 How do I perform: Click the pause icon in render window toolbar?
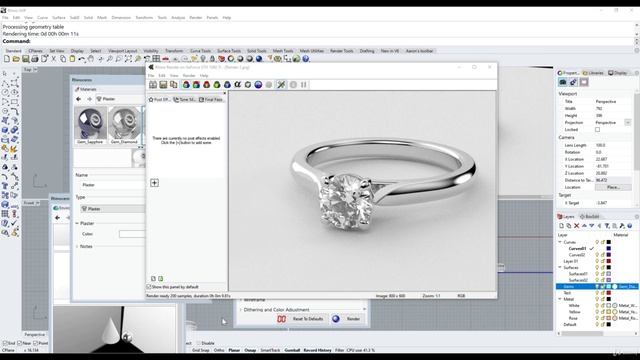point(304,84)
